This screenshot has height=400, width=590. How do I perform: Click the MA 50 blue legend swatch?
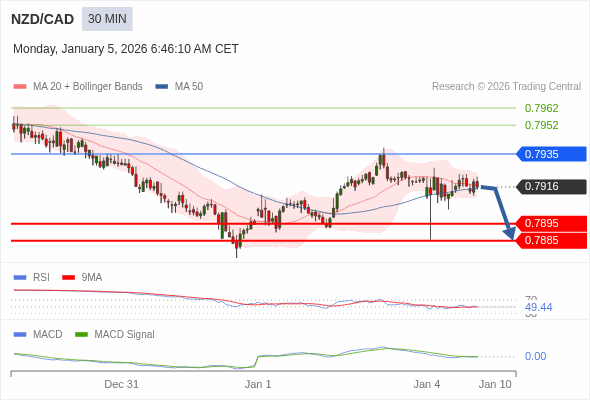[x=162, y=87]
